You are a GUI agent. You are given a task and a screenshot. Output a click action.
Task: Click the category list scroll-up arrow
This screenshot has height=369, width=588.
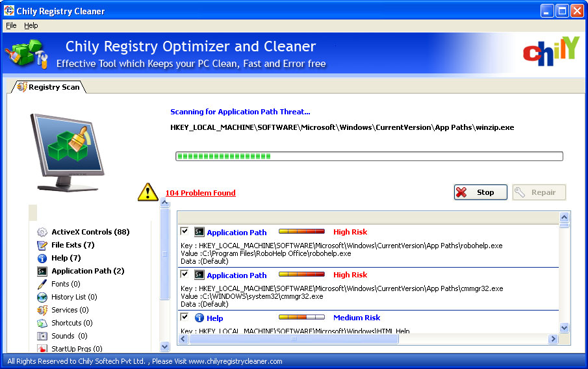point(164,203)
